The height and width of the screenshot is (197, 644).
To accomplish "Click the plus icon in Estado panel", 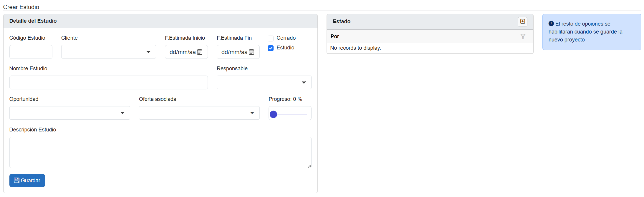I will (522, 21).
